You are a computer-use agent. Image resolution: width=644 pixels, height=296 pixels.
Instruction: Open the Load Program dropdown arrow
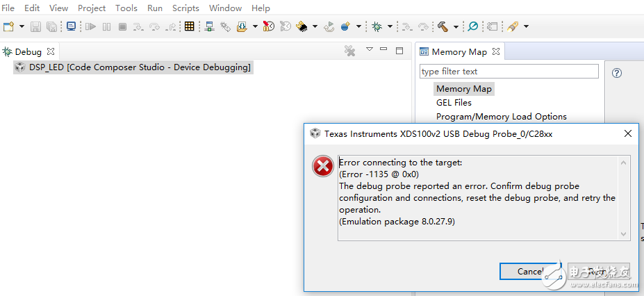tap(255, 26)
